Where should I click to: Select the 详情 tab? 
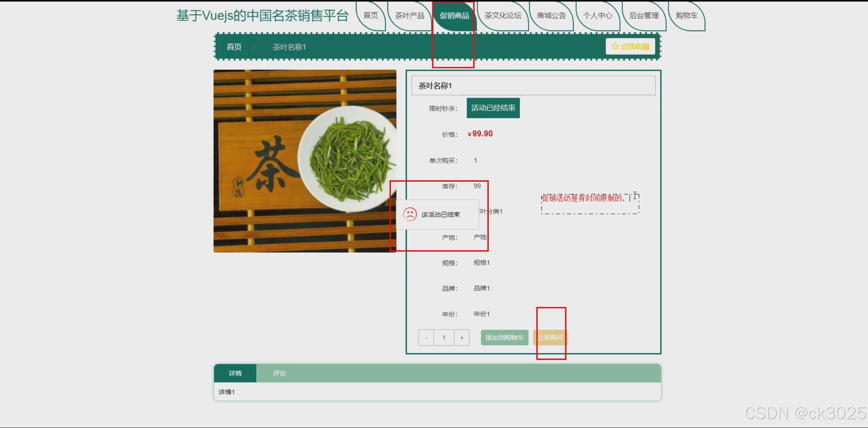(235, 373)
